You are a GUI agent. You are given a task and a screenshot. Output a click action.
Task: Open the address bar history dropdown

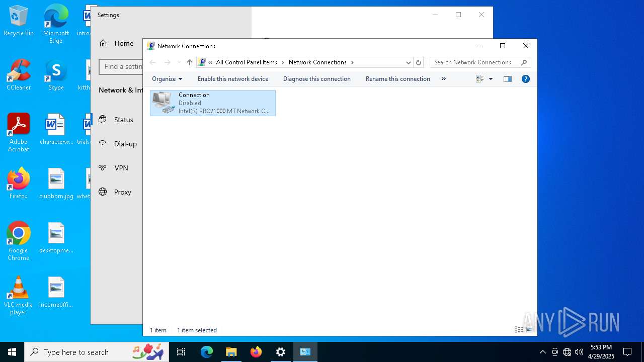[x=408, y=62]
